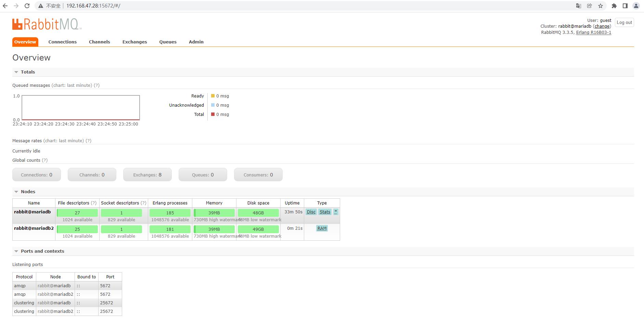Click the cluster name change link
Screen dimensions: 644x318
click(602, 26)
